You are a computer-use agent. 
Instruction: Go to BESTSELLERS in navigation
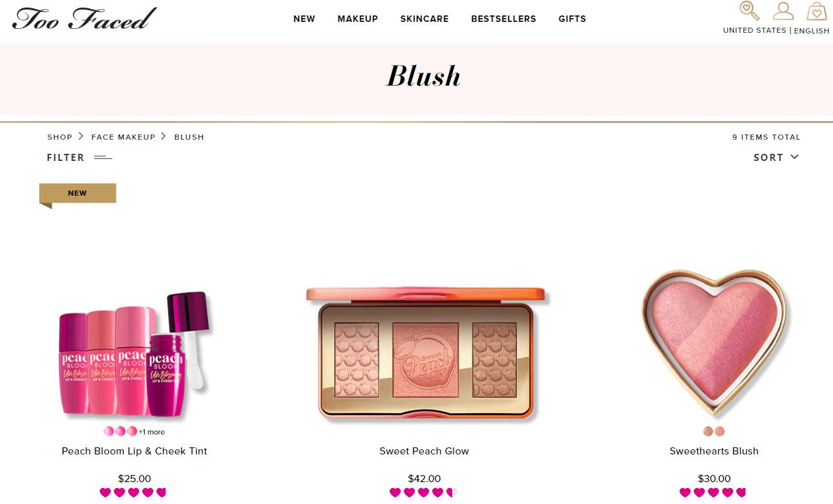504,19
